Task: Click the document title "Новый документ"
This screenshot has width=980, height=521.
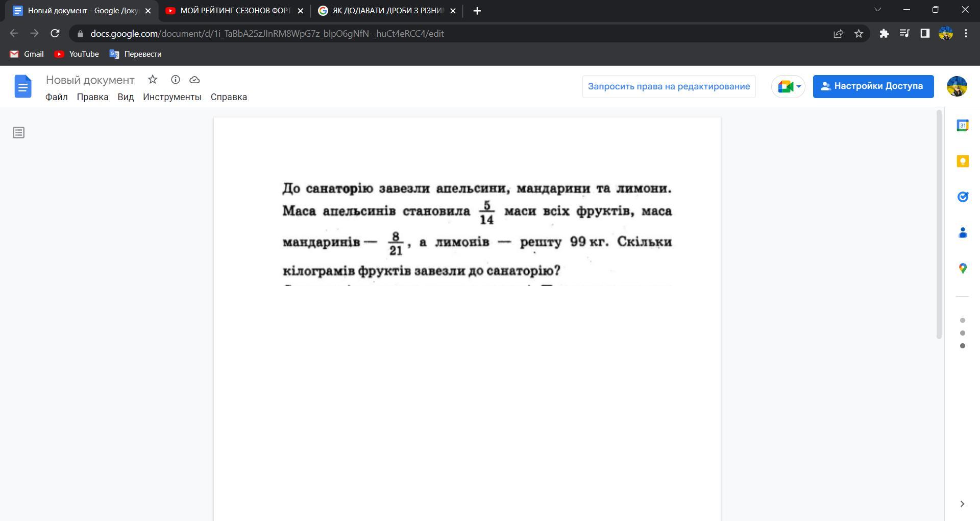Action: tap(90, 80)
